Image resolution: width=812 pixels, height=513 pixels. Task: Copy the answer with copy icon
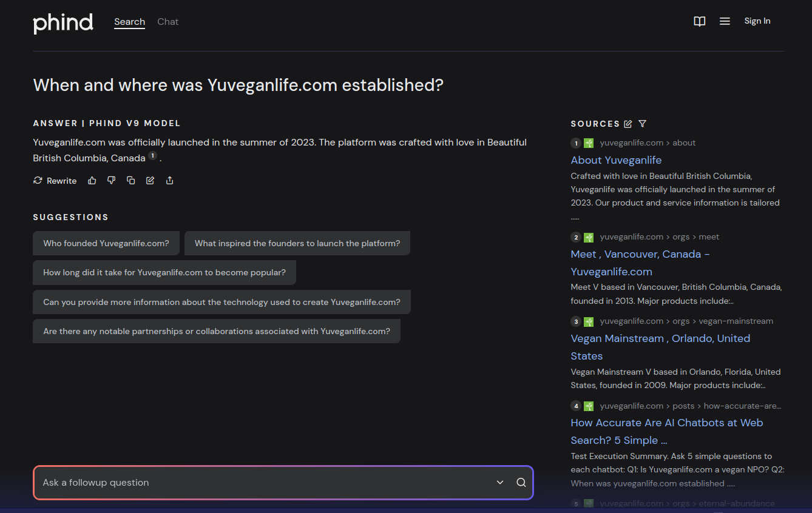coord(130,180)
